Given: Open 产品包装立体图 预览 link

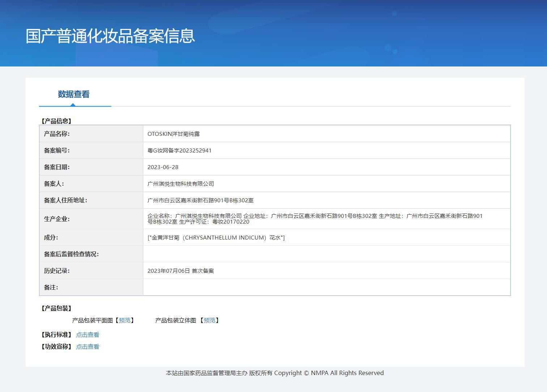Looking at the screenshot, I should tap(209, 320).
